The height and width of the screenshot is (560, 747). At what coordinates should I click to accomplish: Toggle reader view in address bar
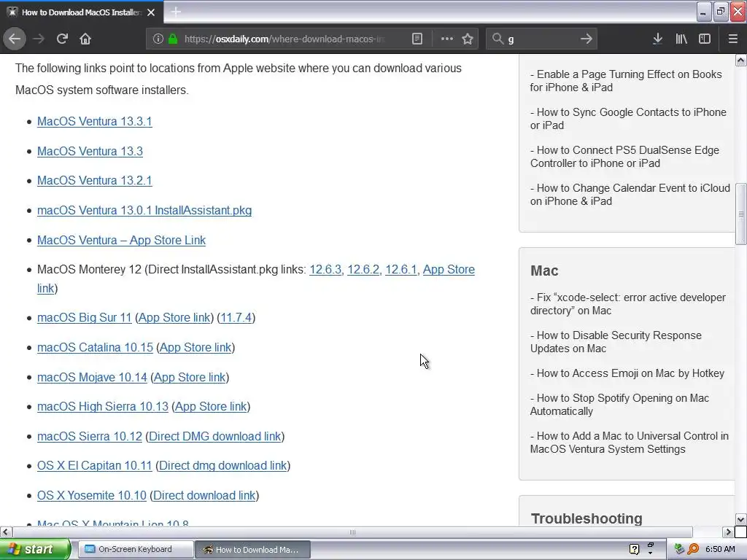click(417, 39)
